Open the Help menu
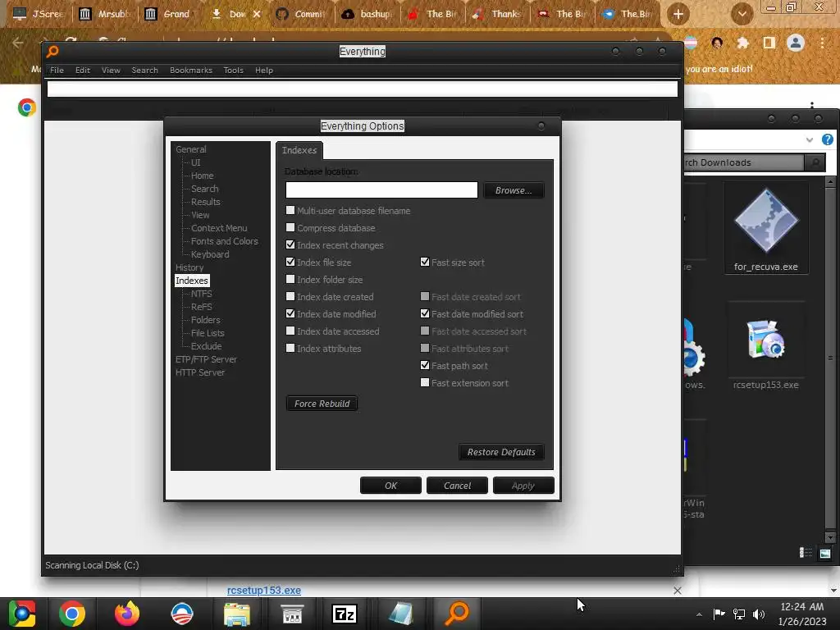The height and width of the screenshot is (630, 840). (x=264, y=71)
